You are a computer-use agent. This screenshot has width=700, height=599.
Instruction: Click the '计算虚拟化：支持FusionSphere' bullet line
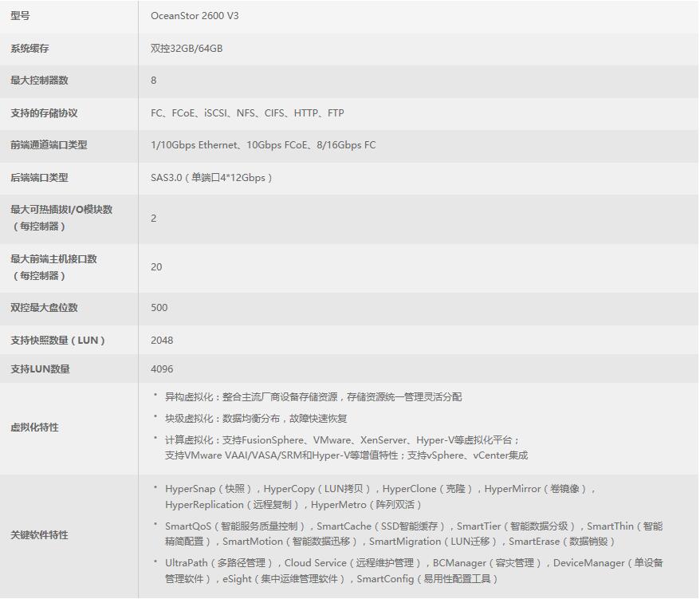342,440
